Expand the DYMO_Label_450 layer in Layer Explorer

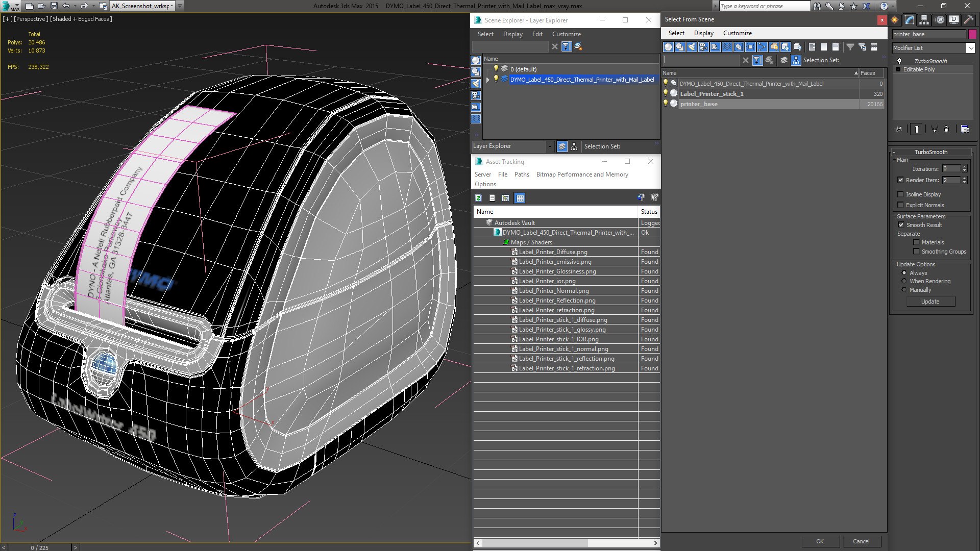[488, 80]
